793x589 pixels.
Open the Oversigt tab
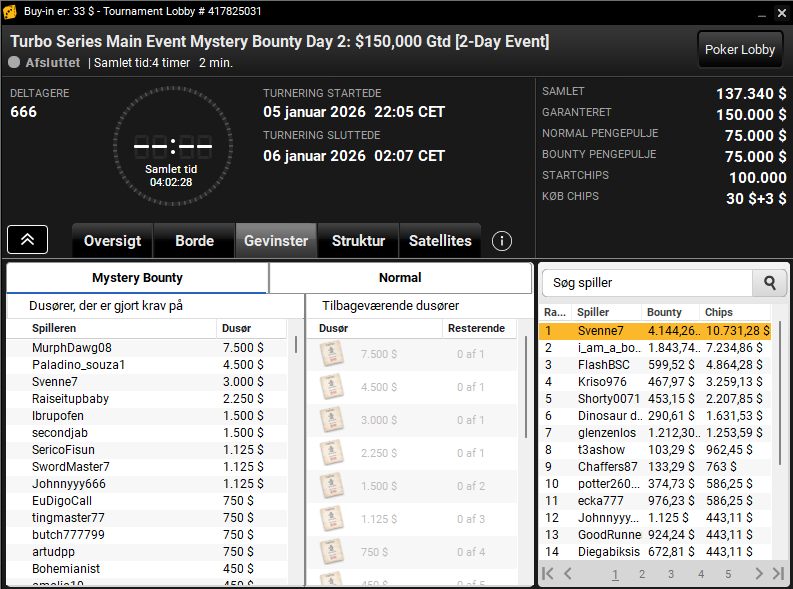112,241
